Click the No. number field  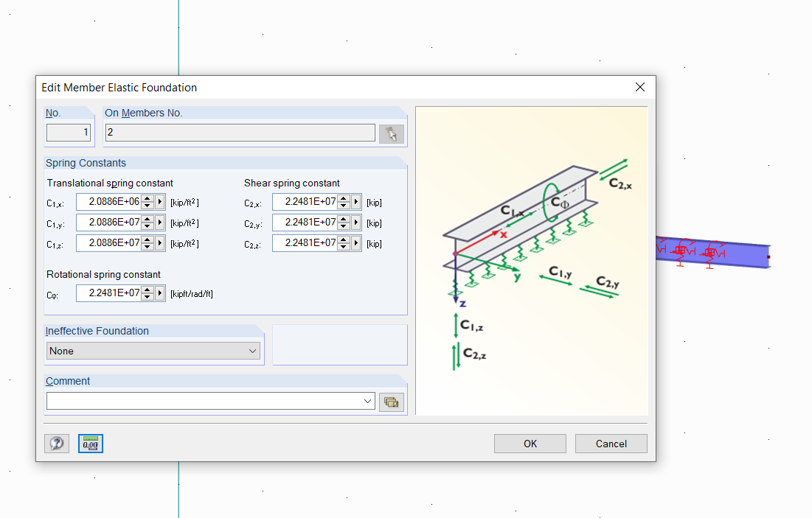(69, 133)
